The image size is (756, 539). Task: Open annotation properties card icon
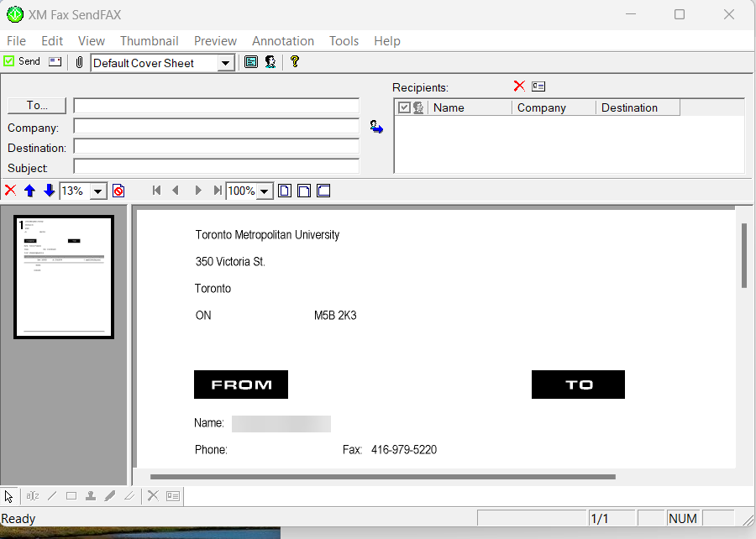(172, 495)
